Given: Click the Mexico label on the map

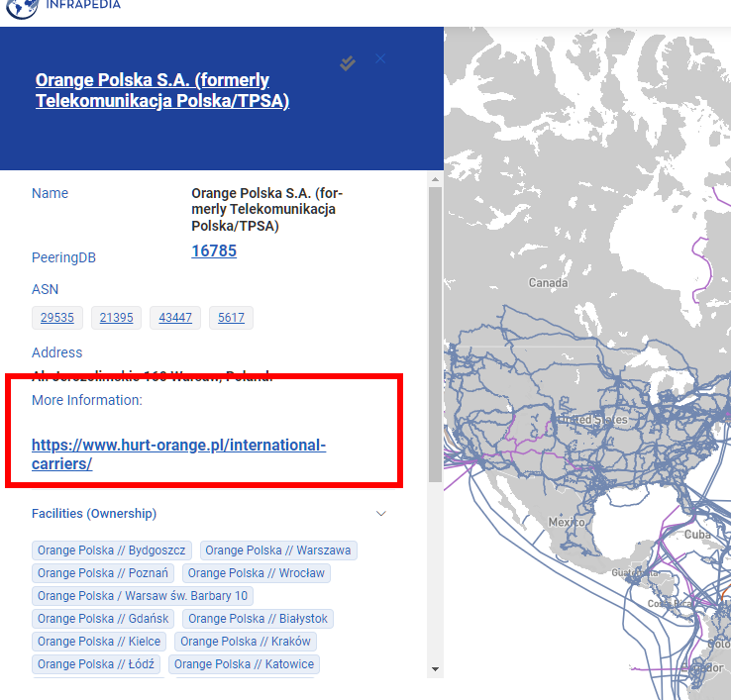Looking at the screenshot, I should (567, 522).
